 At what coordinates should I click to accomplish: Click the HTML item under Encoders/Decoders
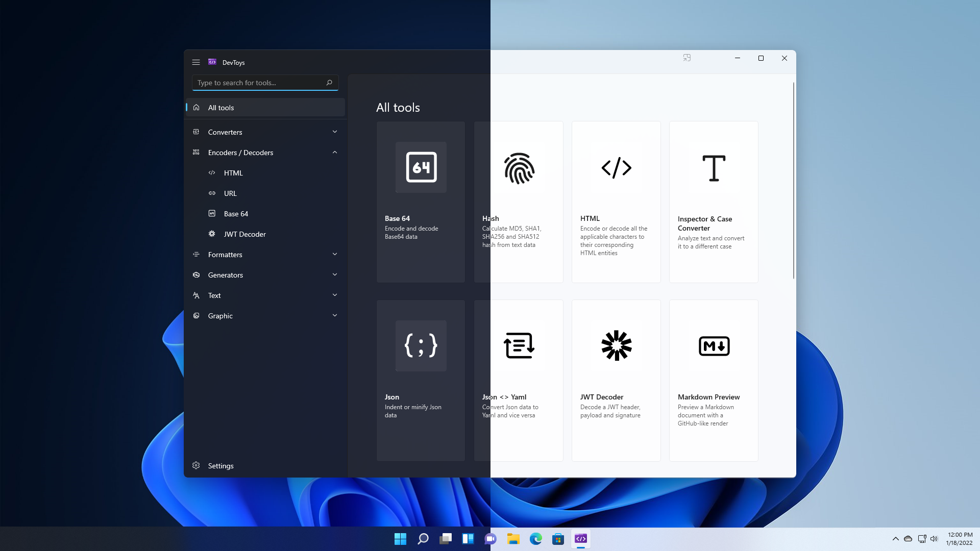click(x=234, y=172)
